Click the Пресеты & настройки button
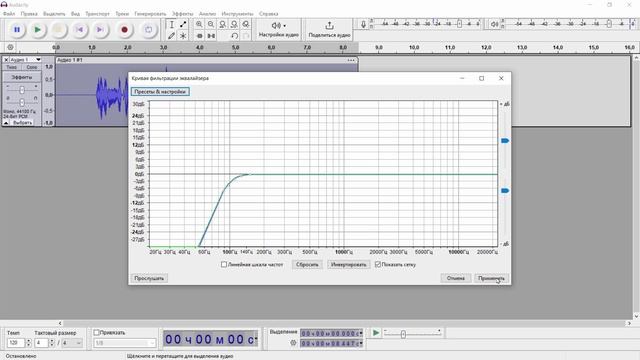The height and width of the screenshot is (360, 640). click(160, 92)
